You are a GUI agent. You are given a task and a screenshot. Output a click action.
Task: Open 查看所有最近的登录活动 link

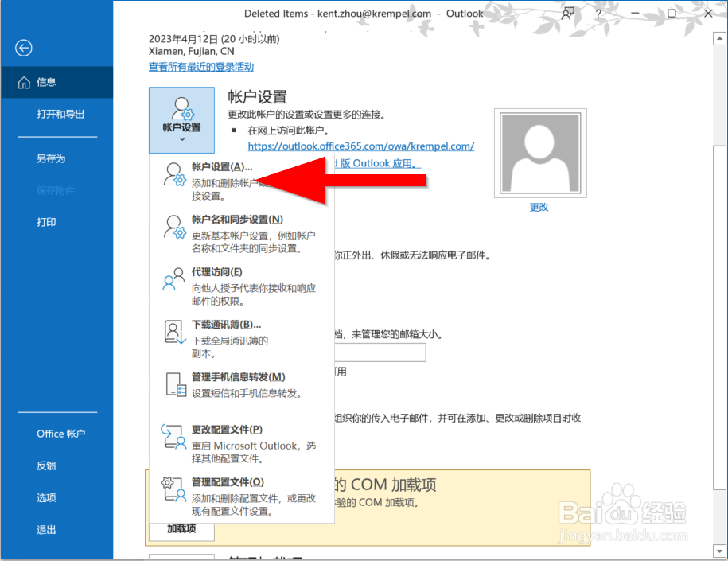201,67
